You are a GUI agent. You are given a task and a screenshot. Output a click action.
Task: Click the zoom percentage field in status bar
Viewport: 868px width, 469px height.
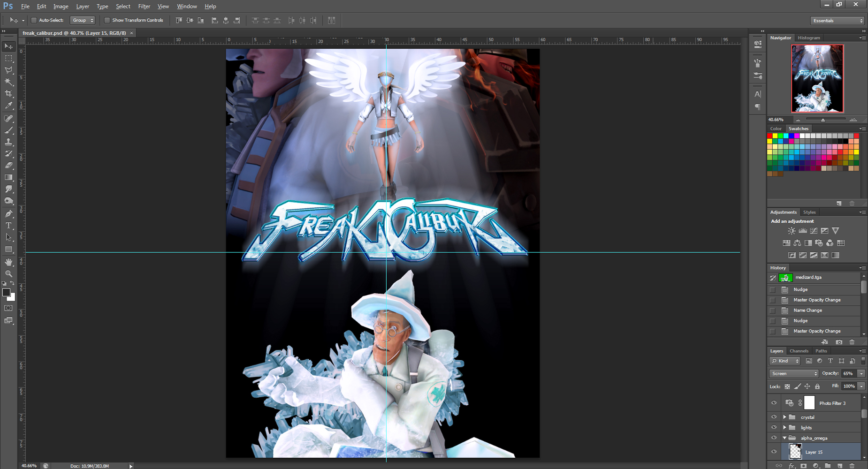pyautogui.click(x=29, y=466)
